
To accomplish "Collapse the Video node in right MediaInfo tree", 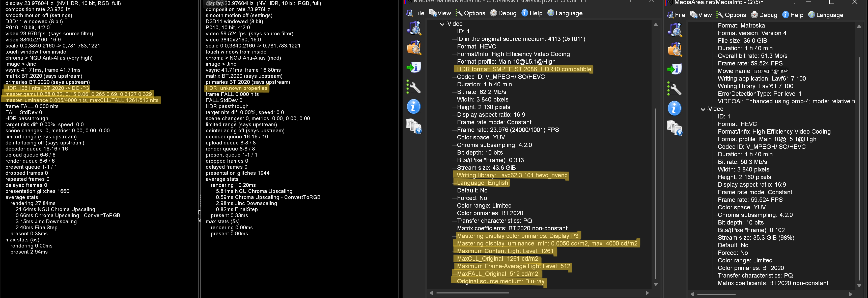I will point(703,109).
